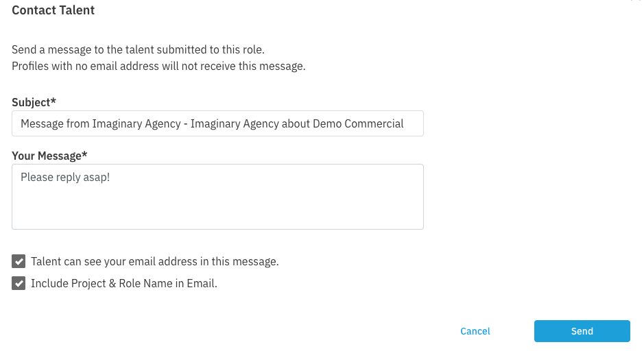Image resolution: width=644 pixels, height=351 pixels.
Task: Click the Subject input field
Action: [x=217, y=123]
